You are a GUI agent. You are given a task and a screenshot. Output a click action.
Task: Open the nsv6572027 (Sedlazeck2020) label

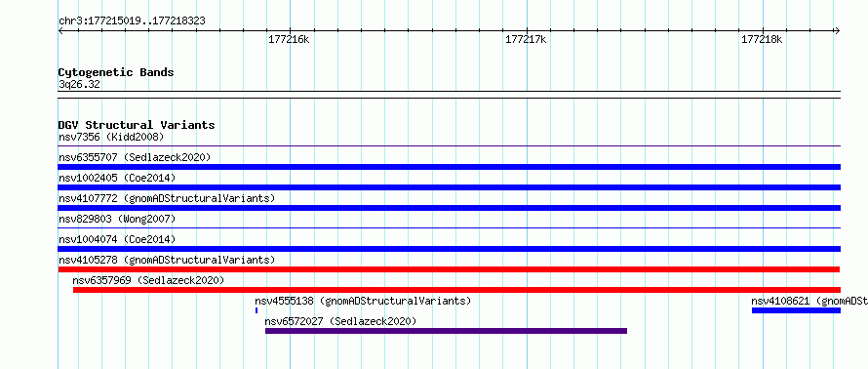click(340, 321)
